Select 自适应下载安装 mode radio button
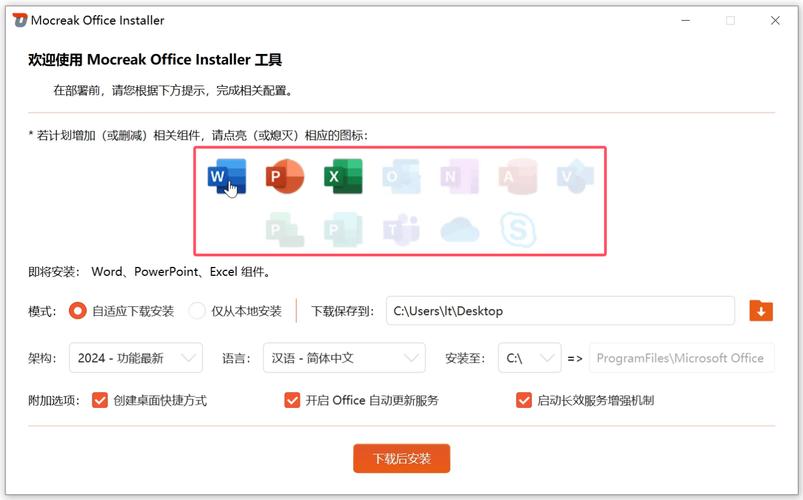 [x=78, y=311]
